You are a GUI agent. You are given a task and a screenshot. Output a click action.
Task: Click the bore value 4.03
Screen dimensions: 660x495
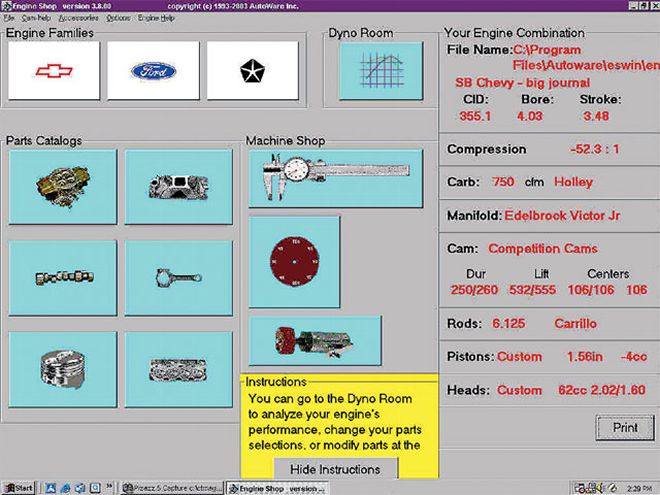pyautogui.click(x=530, y=116)
